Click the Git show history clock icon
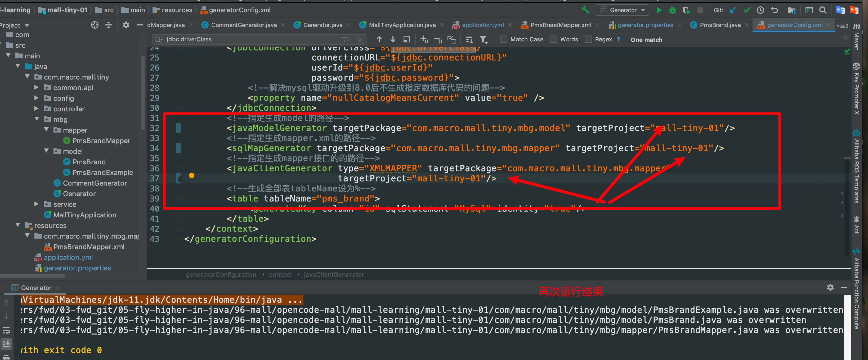868x360 pixels. [760, 10]
